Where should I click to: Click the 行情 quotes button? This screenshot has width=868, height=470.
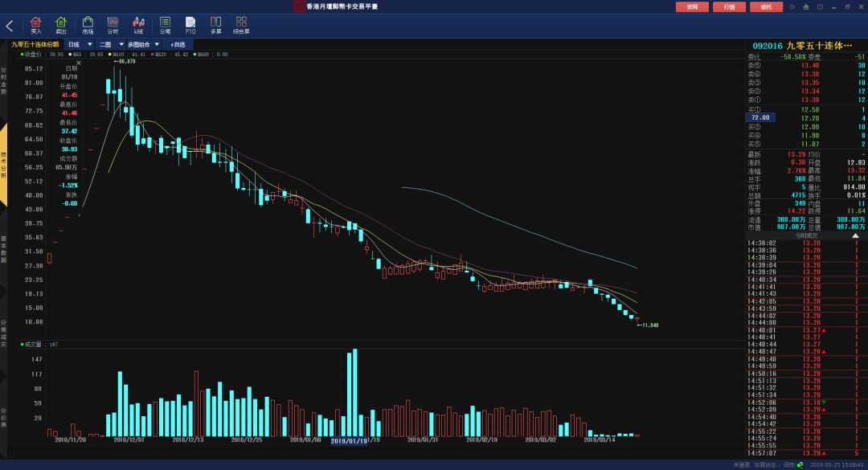coord(729,6)
